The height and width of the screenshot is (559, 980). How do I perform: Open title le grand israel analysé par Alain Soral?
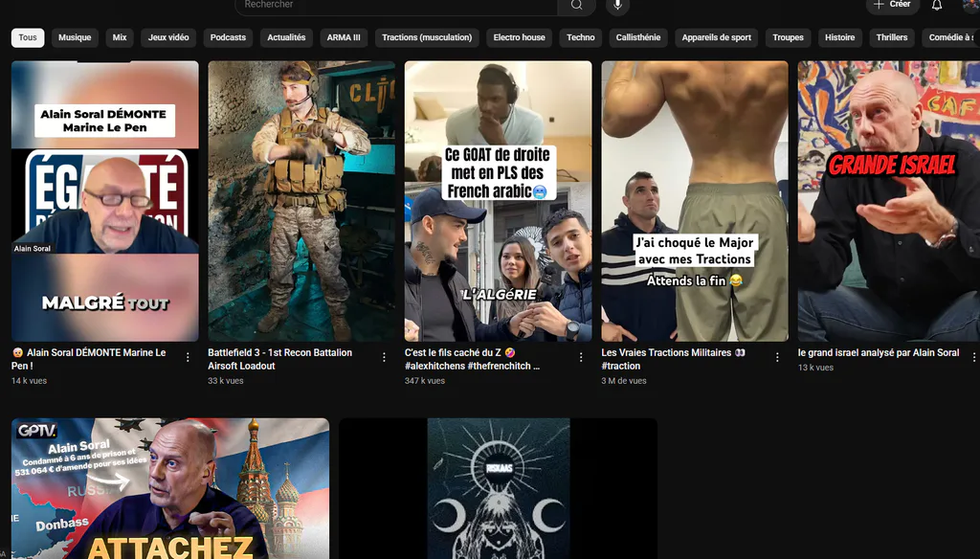879,352
